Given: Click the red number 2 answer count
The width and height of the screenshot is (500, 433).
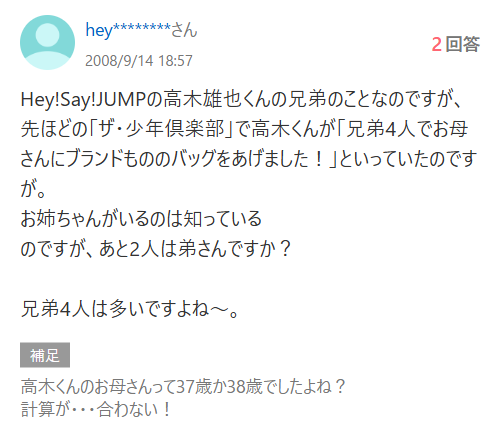Looking at the screenshot, I should [437, 44].
